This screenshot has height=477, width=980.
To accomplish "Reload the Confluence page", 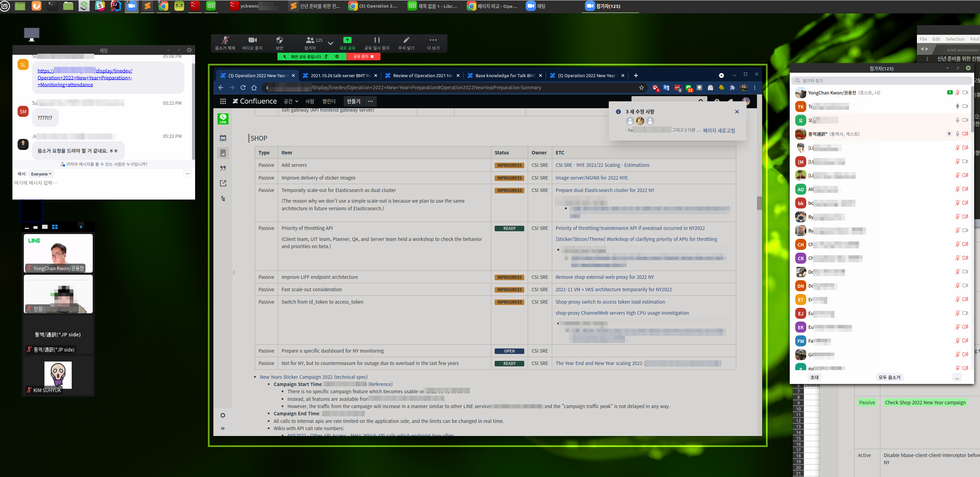I will coord(243,88).
